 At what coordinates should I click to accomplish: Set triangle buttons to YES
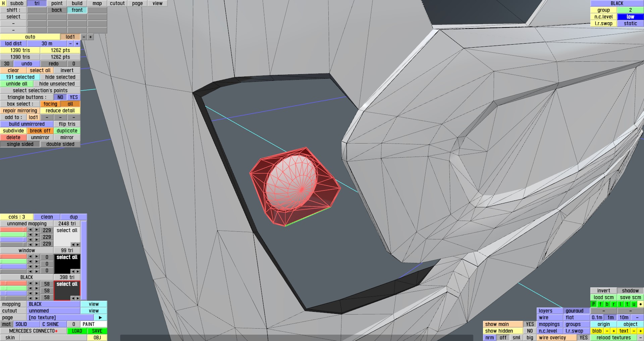point(74,97)
